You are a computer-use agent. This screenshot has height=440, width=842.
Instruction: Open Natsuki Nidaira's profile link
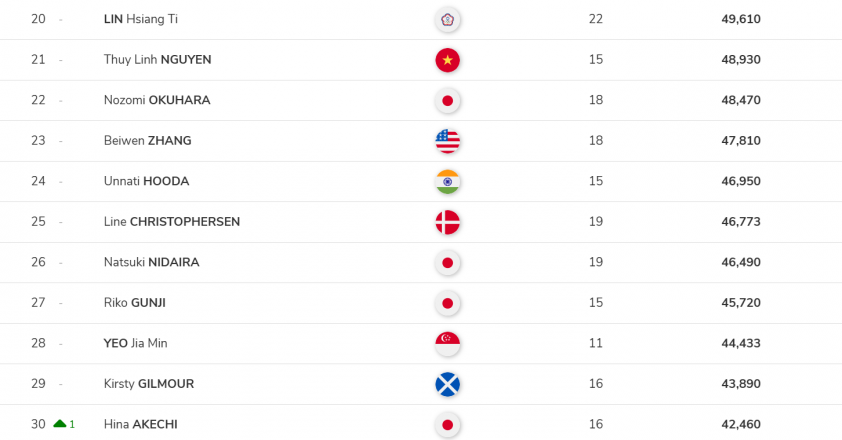(x=151, y=262)
